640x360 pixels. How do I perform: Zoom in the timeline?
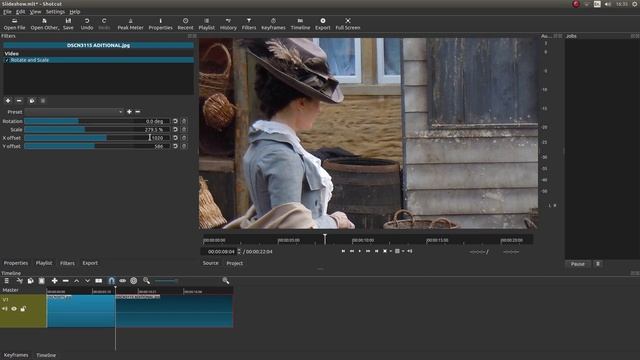coord(226,281)
